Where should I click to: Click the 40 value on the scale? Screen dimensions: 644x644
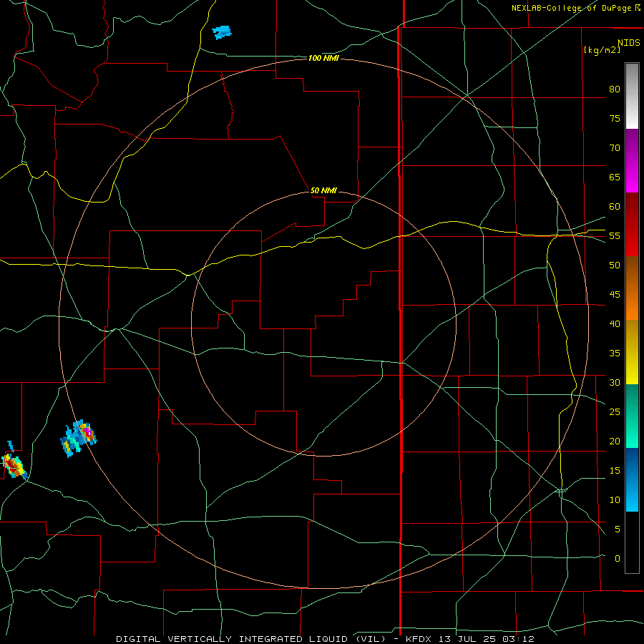pyautogui.click(x=615, y=323)
